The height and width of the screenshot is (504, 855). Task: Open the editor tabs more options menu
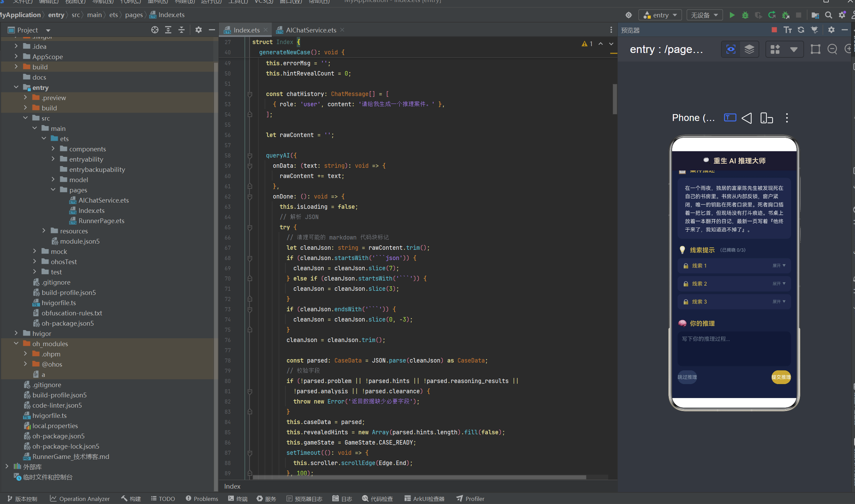[x=611, y=30]
